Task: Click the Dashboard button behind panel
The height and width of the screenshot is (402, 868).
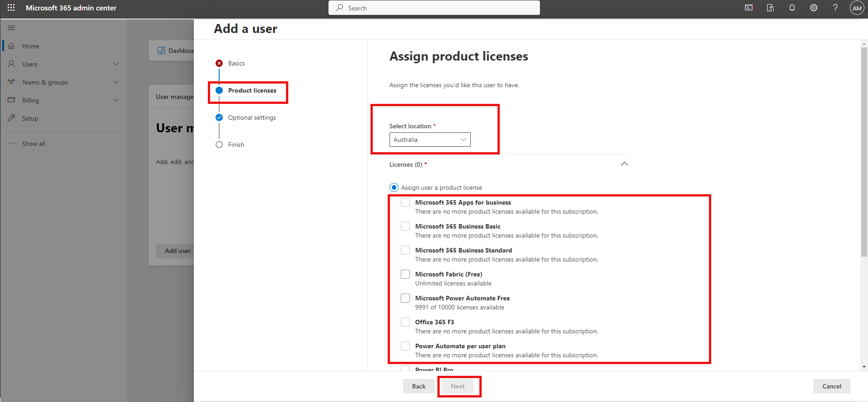Action: point(172,51)
